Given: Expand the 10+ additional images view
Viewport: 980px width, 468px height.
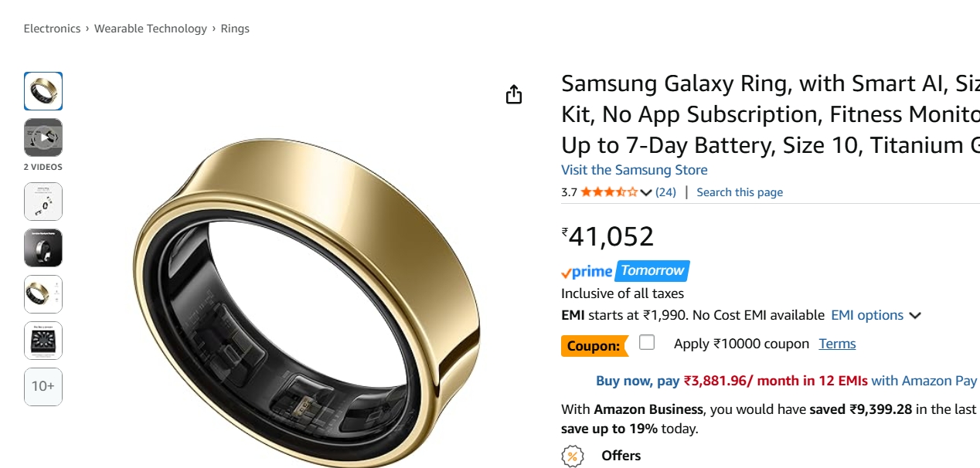Looking at the screenshot, I should (43, 386).
